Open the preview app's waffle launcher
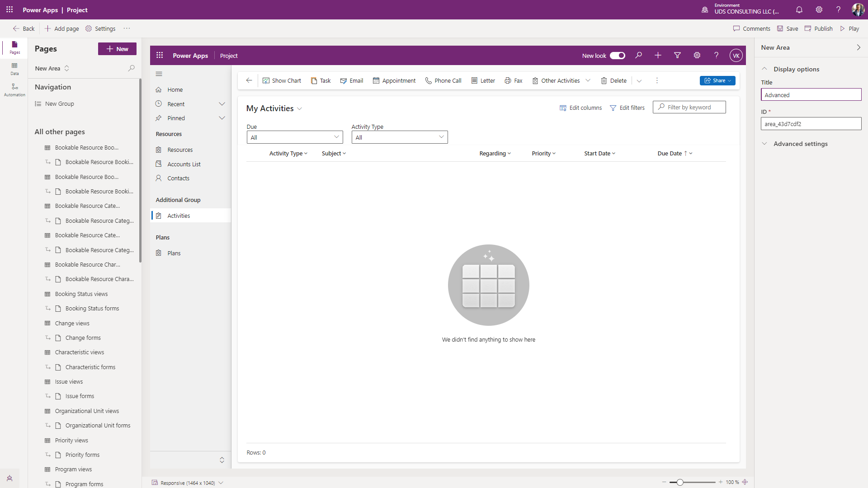868x488 pixels. (x=160, y=55)
